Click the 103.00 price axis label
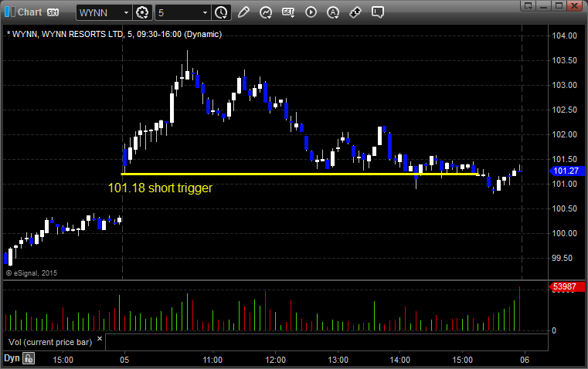 [564, 86]
